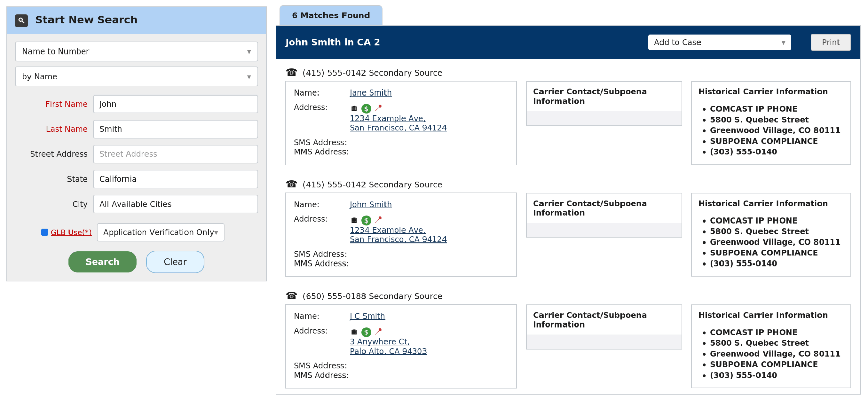Click the green Search button
The image size is (868, 401).
[102, 261]
